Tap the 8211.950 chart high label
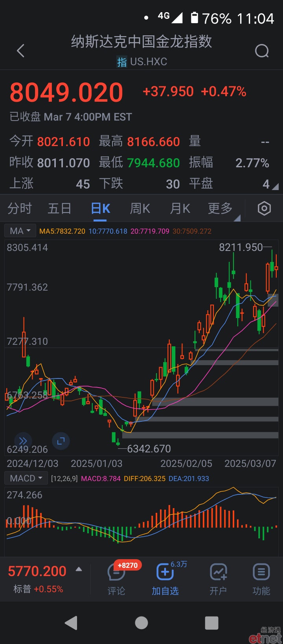Image resolution: width=283 pixels, height=644 pixels. pos(241,247)
